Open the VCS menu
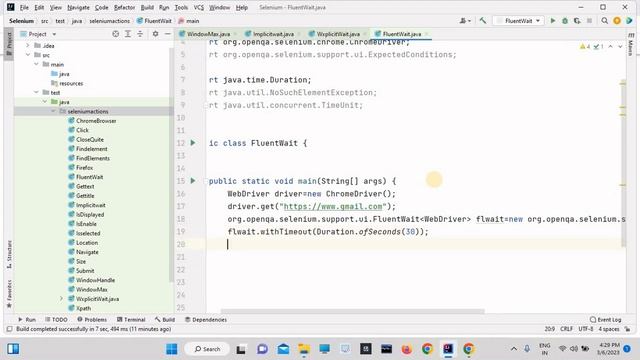This screenshot has width=640, height=360. point(199,7)
